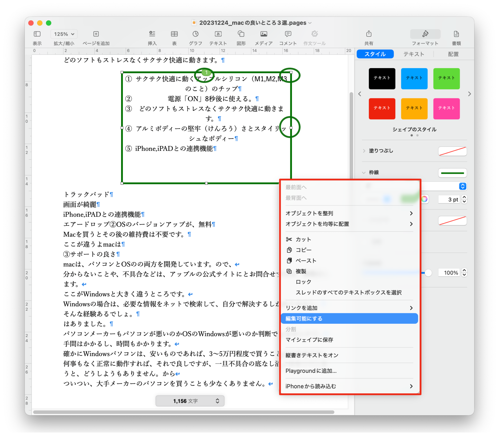Screen dimensions: 499x448
Task: Toggle the View (表示) sidebar button
Action: click(37, 34)
